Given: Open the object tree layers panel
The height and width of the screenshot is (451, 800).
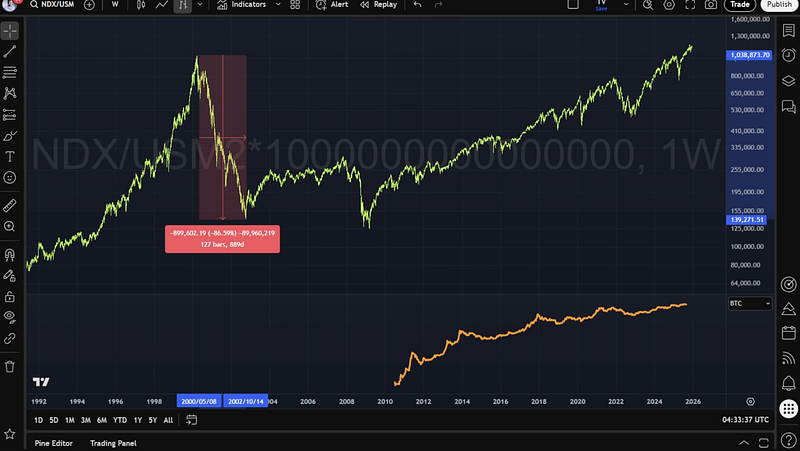Looking at the screenshot, I should point(788,81).
